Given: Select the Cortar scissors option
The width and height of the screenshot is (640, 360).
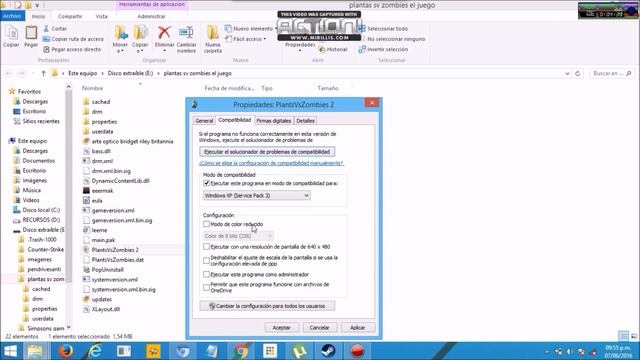Looking at the screenshot, I should tap(55, 29).
